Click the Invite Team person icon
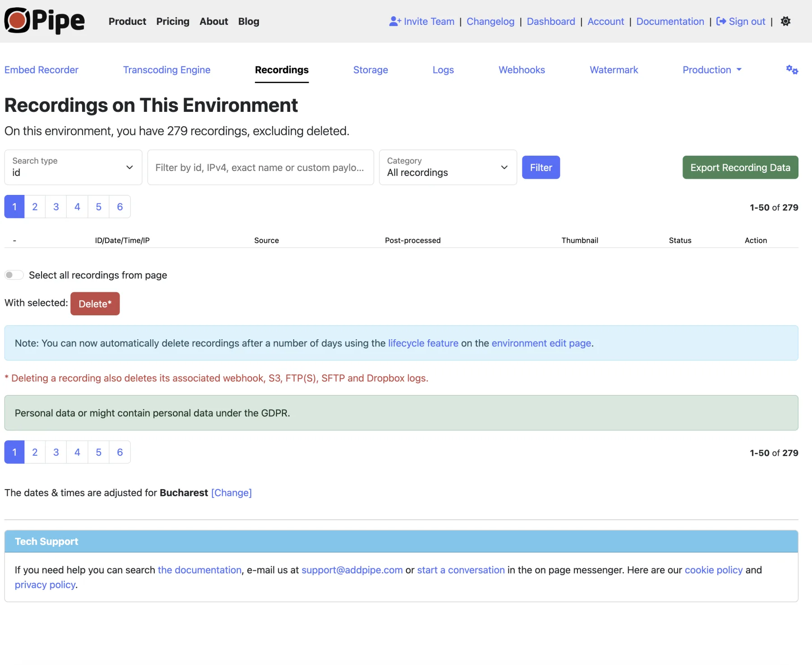The height and width of the screenshot is (665, 812). (x=395, y=21)
